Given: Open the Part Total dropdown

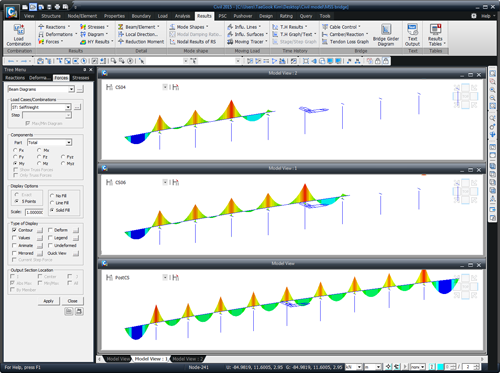Looking at the screenshot, I should pos(69,142).
